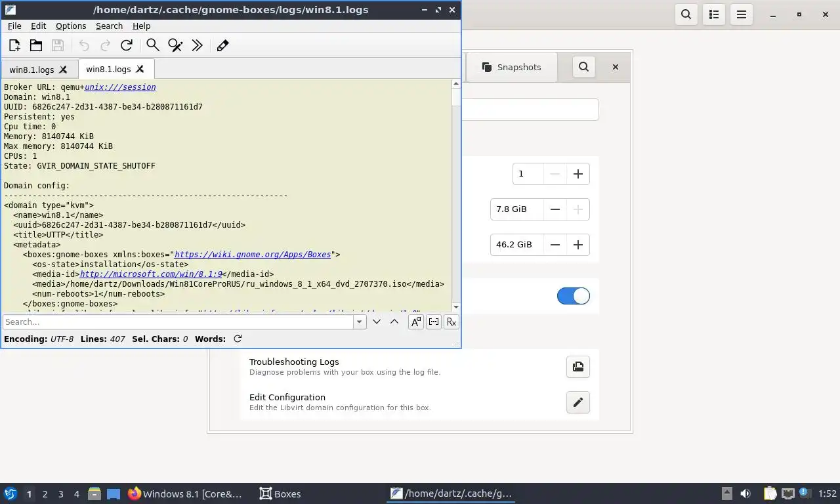This screenshot has width=840, height=504.
Task: Expand the search history dropdown arrow
Action: pyautogui.click(x=359, y=322)
